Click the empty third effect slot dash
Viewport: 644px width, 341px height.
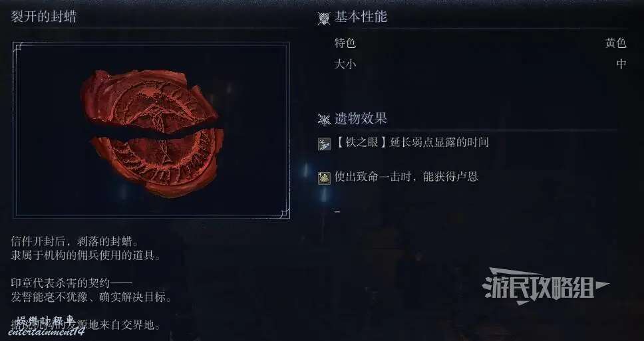[337, 212]
